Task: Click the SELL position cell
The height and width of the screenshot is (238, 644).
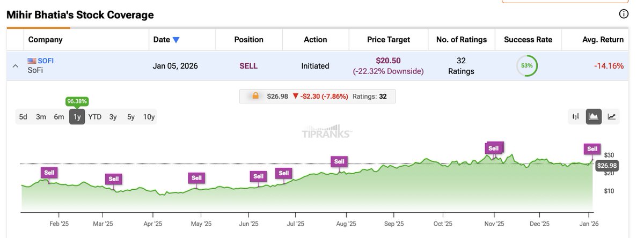Action: coord(248,66)
